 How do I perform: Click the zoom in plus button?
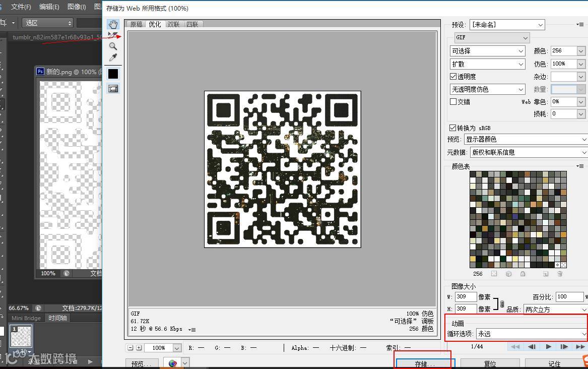coord(139,348)
